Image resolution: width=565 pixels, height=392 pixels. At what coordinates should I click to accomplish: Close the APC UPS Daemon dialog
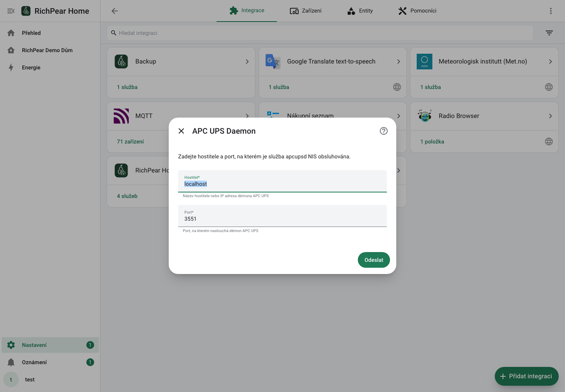[x=181, y=131]
